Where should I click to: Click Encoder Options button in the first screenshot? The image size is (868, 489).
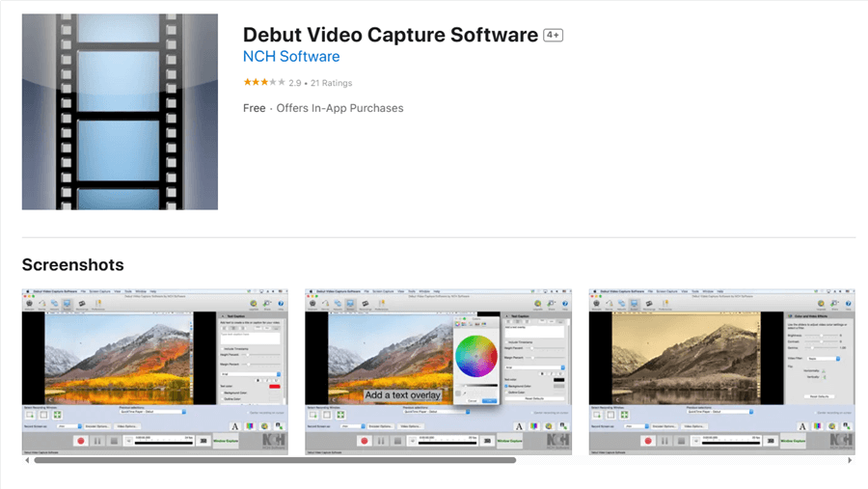[97, 425]
